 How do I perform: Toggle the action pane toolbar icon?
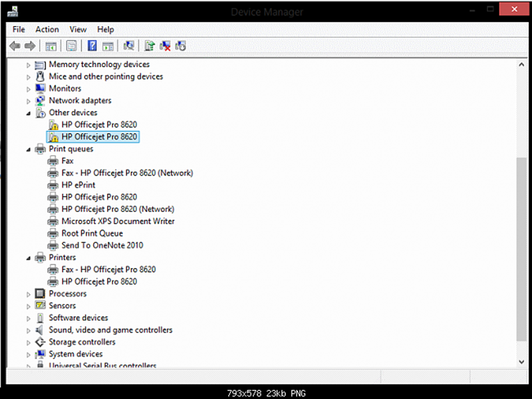point(108,46)
